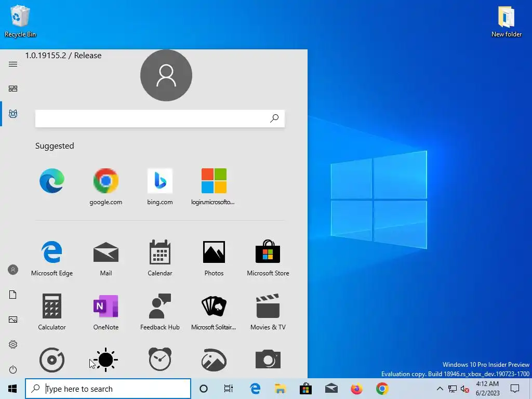Open the google.com suggested shortcut

[106, 187]
